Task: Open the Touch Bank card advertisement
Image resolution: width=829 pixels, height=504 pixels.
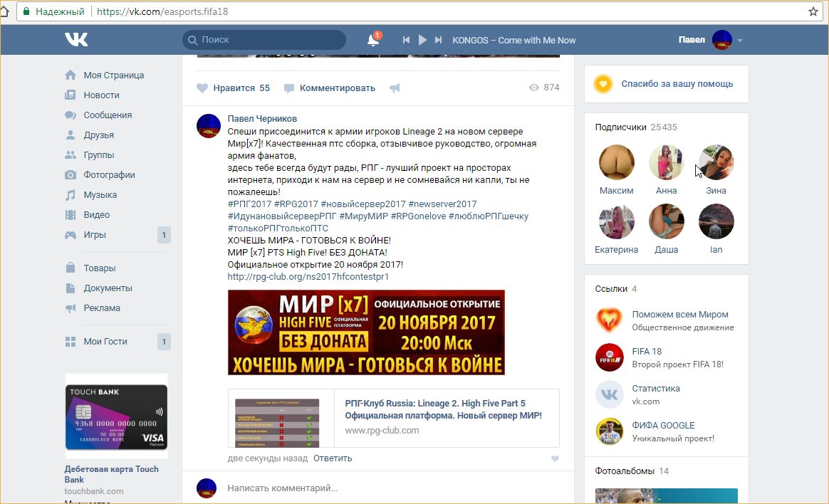Action: [x=116, y=416]
